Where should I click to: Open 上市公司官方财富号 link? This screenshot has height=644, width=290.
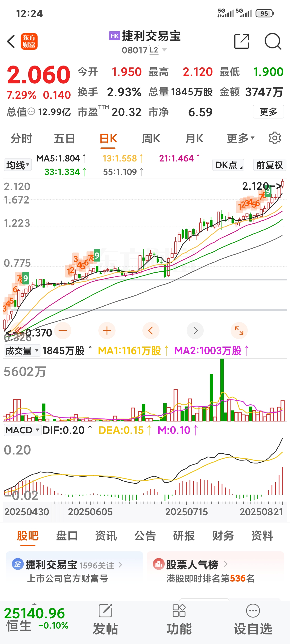68,578
